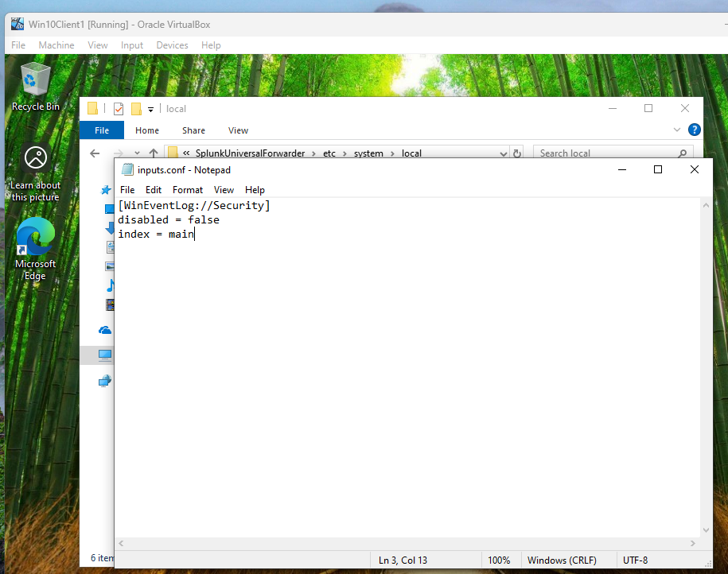Viewport: 728px width, 574px height.
Task: Click Notepad's vertical scrollbar up arrow
Action: (x=706, y=205)
